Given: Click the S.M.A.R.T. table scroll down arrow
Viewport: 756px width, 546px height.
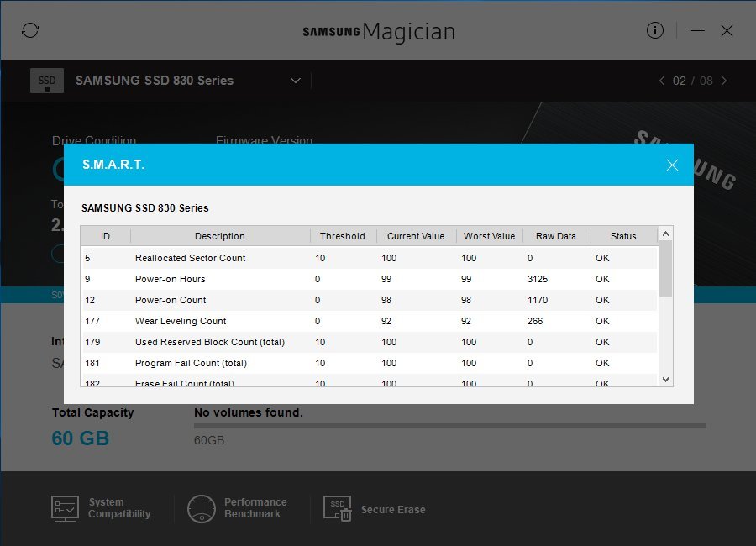Looking at the screenshot, I should tap(665, 380).
